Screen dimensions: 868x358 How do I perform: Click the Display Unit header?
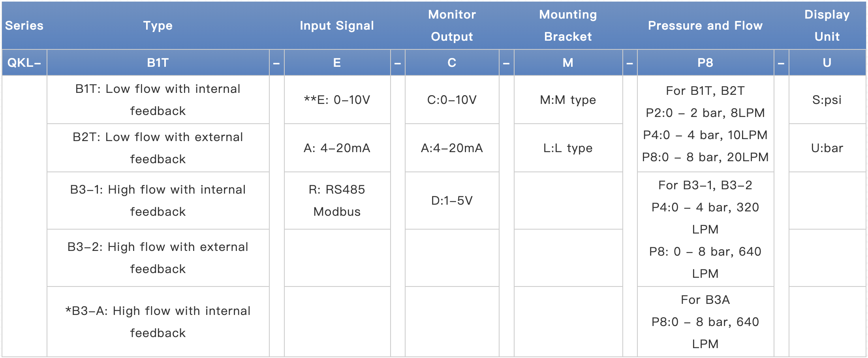[827, 26]
